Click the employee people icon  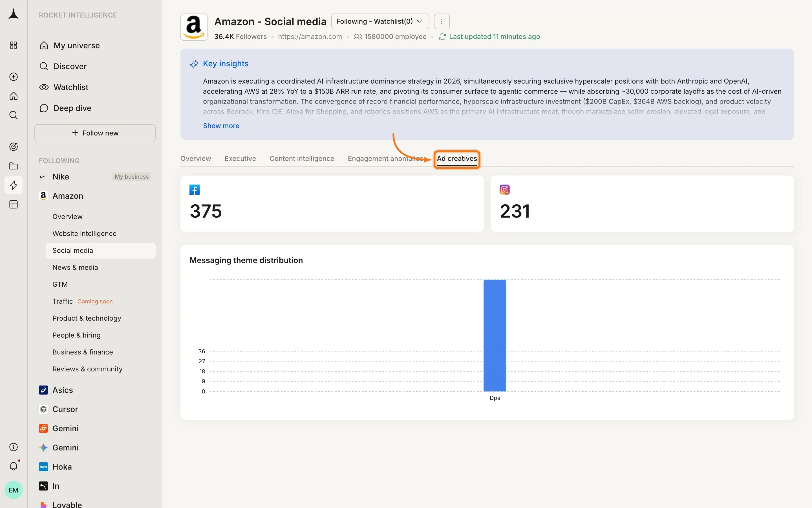(358, 37)
